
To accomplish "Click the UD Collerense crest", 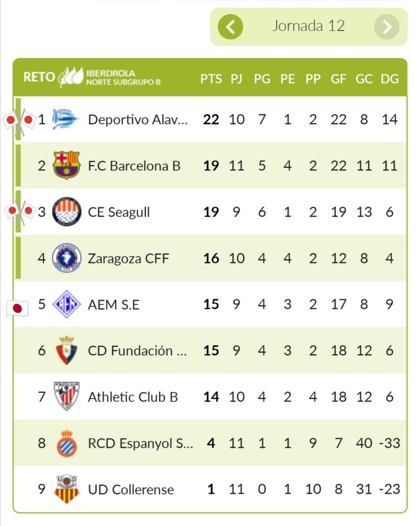I will (x=67, y=489).
